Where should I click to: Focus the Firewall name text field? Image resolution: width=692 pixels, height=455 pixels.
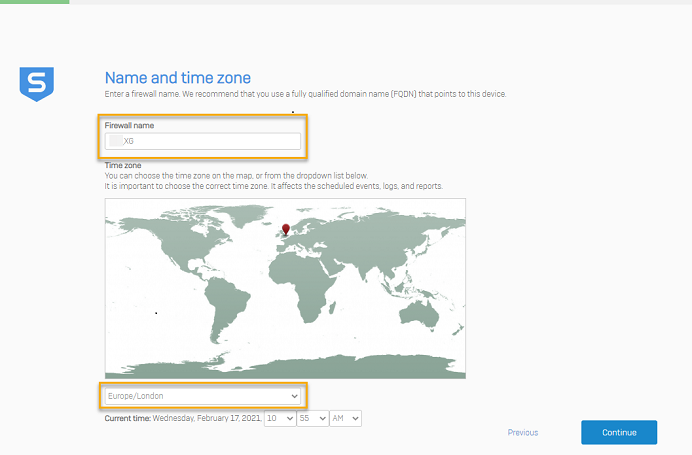(203, 142)
